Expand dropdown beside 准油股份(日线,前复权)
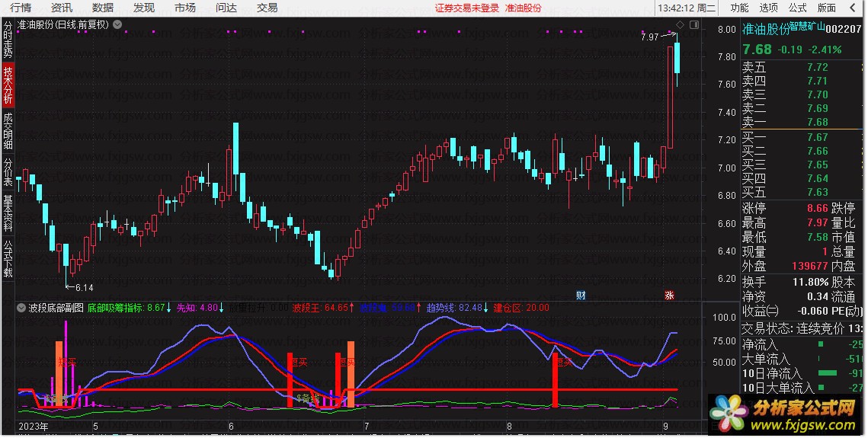This screenshot has height=438, width=868. (117, 24)
